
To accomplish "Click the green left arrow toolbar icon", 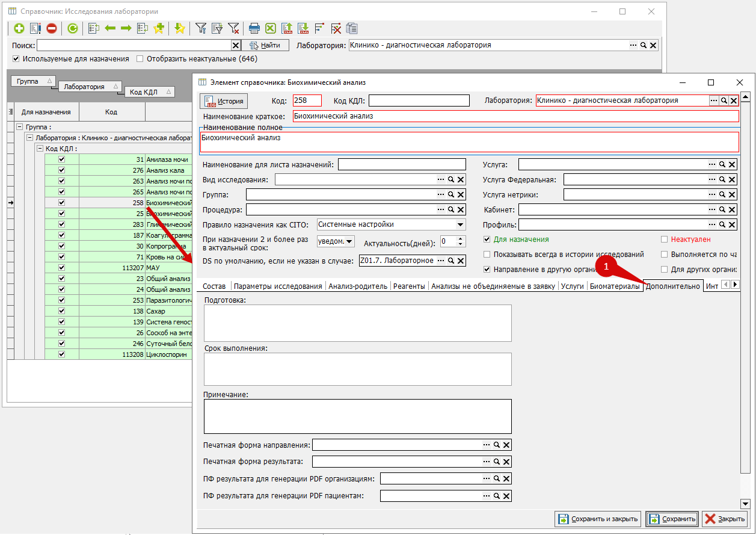I will pyautogui.click(x=110, y=28).
